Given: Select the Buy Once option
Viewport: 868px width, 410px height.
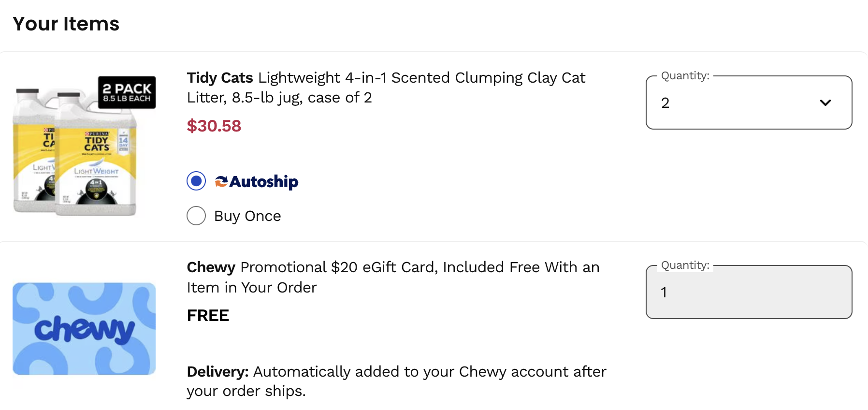Looking at the screenshot, I should 196,216.
